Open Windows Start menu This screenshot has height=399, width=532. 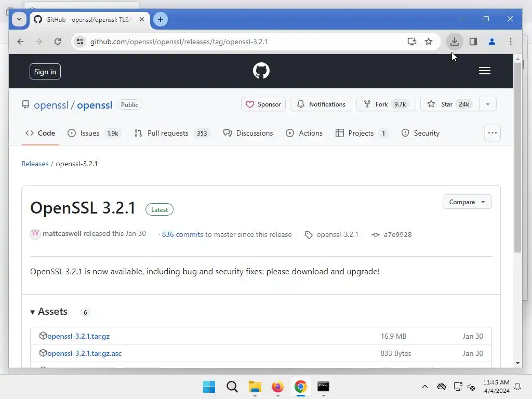(x=209, y=387)
